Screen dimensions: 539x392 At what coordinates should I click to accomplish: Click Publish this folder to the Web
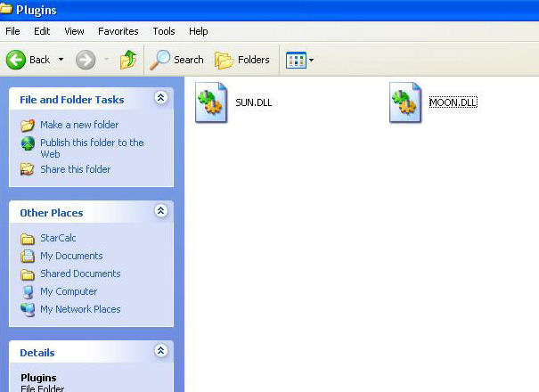tap(92, 148)
